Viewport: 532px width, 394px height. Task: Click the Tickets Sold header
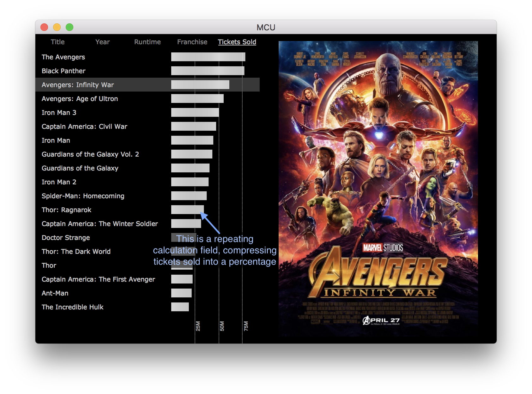click(237, 42)
